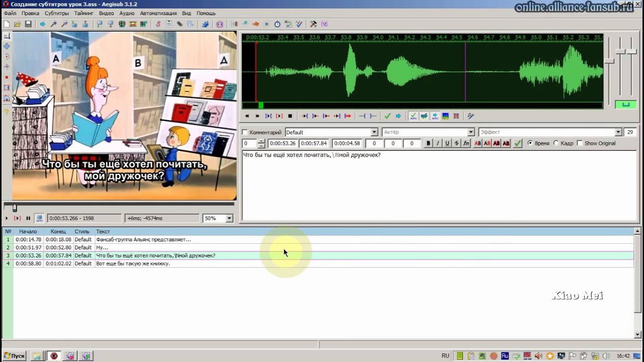Screen dimensions: 644x362
Task: Toggle bold formatting button
Action: pos(428,143)
